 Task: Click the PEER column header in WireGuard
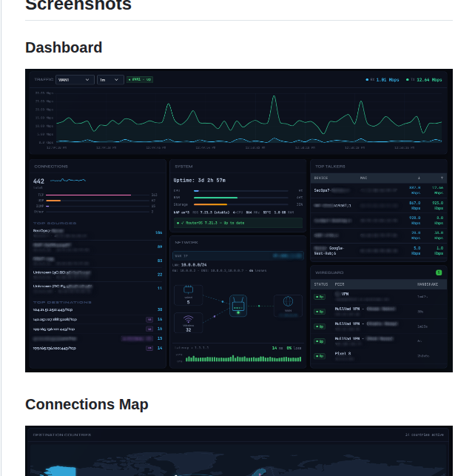coord(340,284)
